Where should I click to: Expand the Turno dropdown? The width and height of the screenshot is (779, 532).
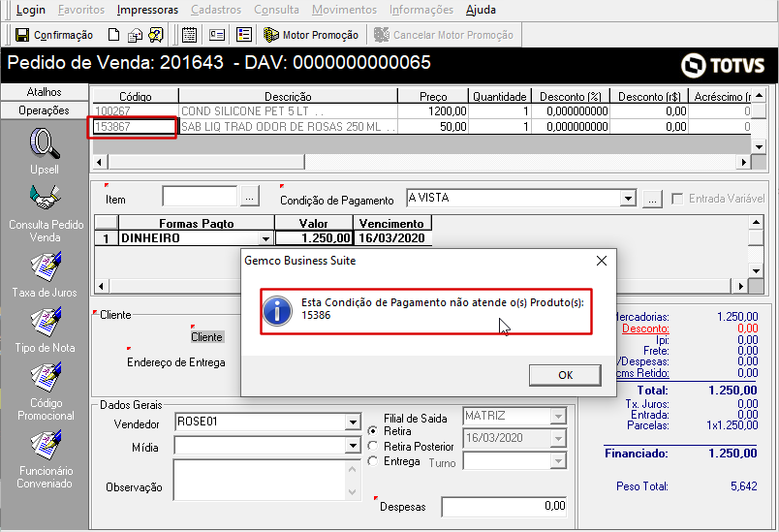click(558, 461)
